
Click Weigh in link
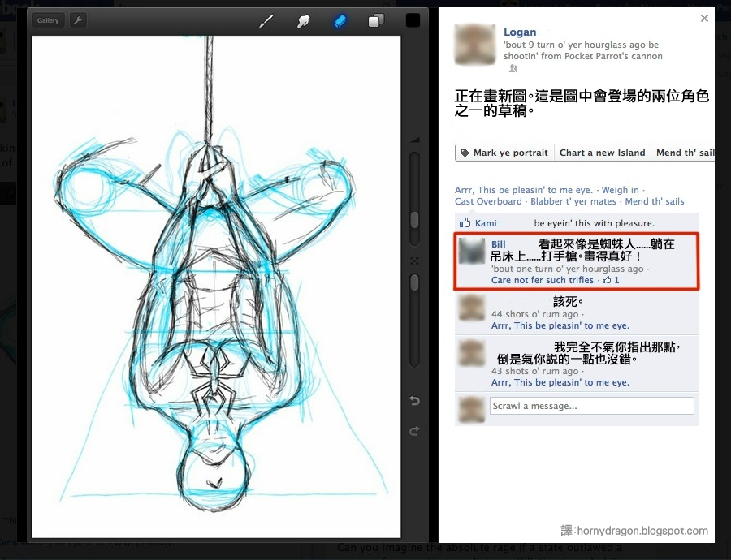[620, 190]
